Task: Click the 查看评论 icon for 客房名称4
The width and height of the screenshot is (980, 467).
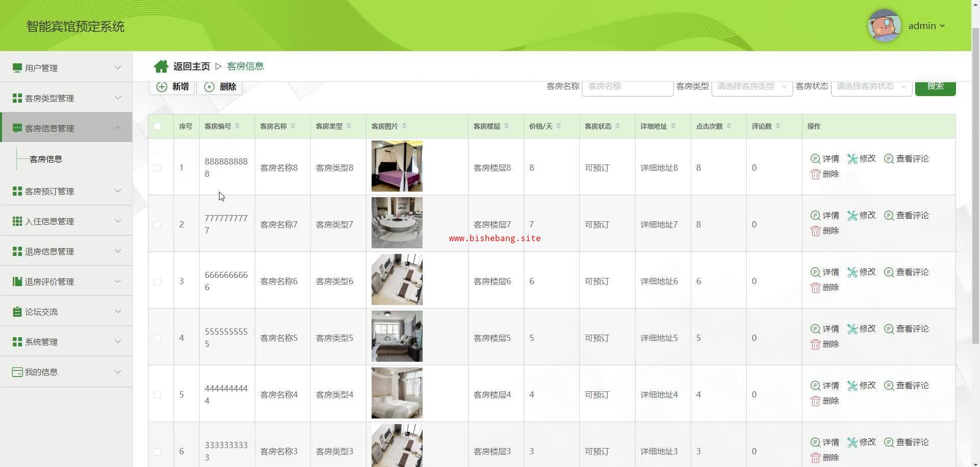Action: (889, 386)
